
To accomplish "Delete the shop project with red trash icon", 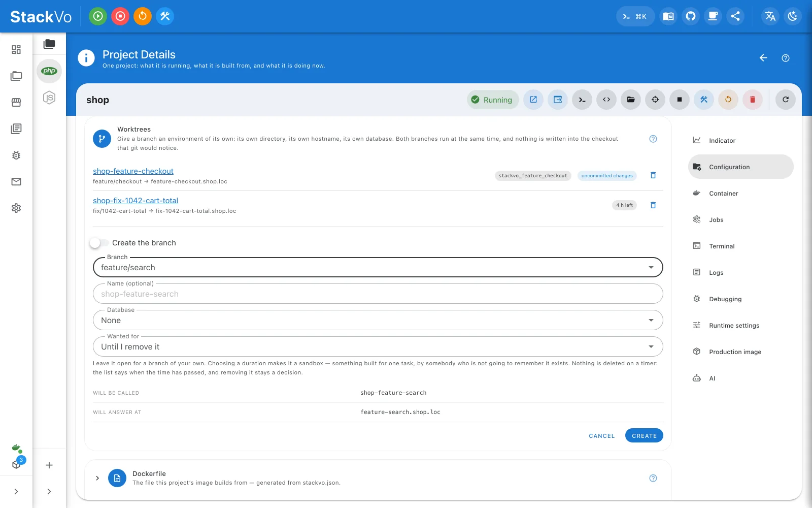I will point(753,100).
